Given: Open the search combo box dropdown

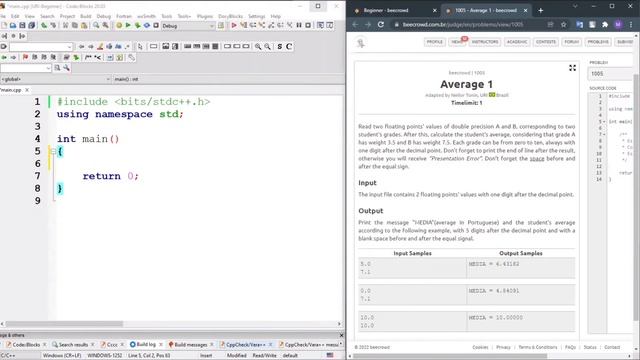Looking at the screenshot, I should (48, 68).
